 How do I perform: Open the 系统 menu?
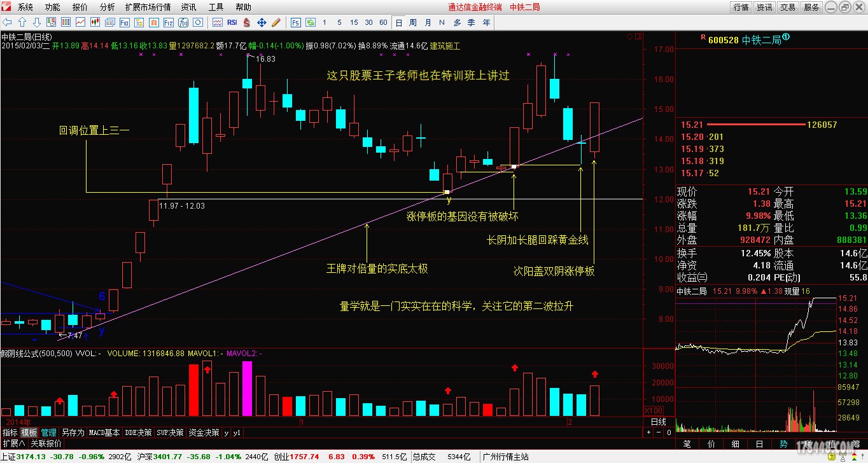point(25,7)
